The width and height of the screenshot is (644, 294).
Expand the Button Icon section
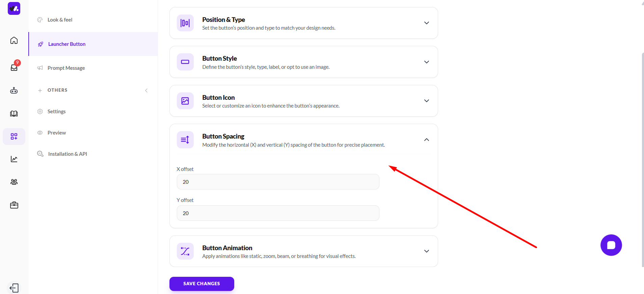(x=426, y=101)
